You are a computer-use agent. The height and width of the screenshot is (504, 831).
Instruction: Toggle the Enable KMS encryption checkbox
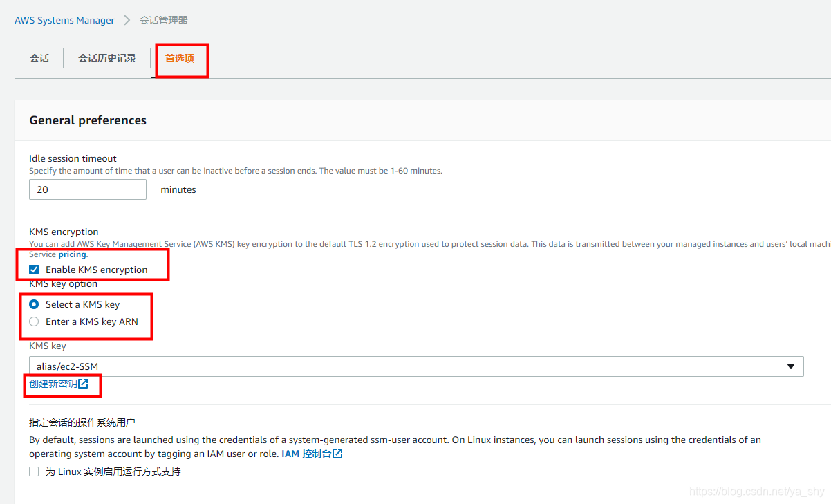[34, 270]
